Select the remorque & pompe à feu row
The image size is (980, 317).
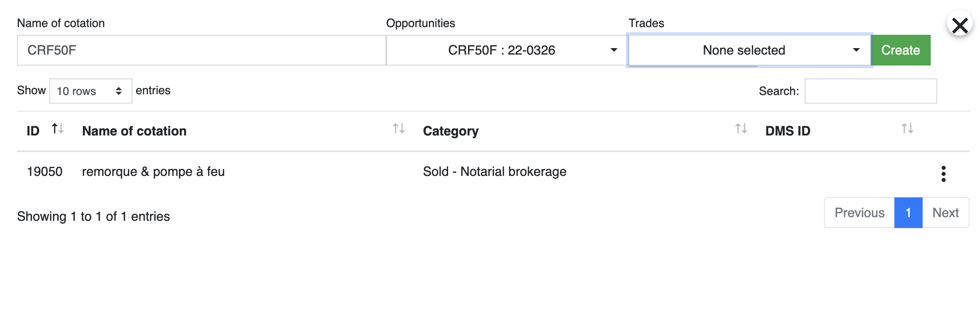(493, 172)
